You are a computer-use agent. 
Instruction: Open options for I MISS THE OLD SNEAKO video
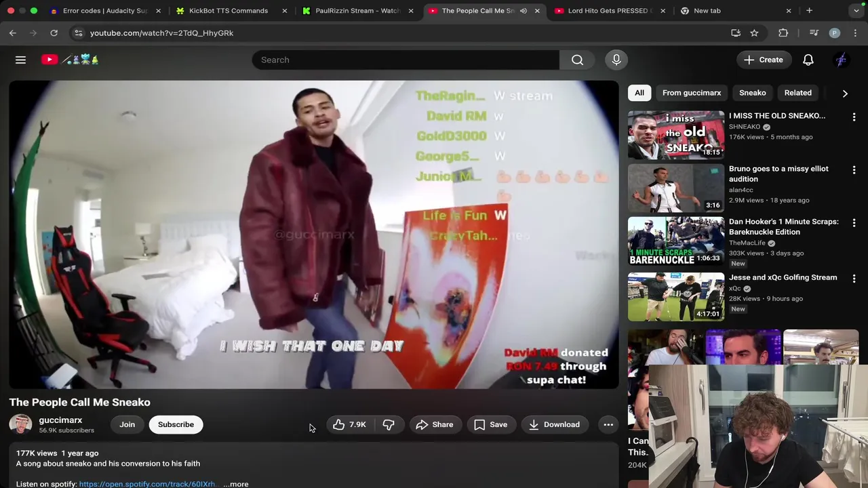(x=854, y=117)
